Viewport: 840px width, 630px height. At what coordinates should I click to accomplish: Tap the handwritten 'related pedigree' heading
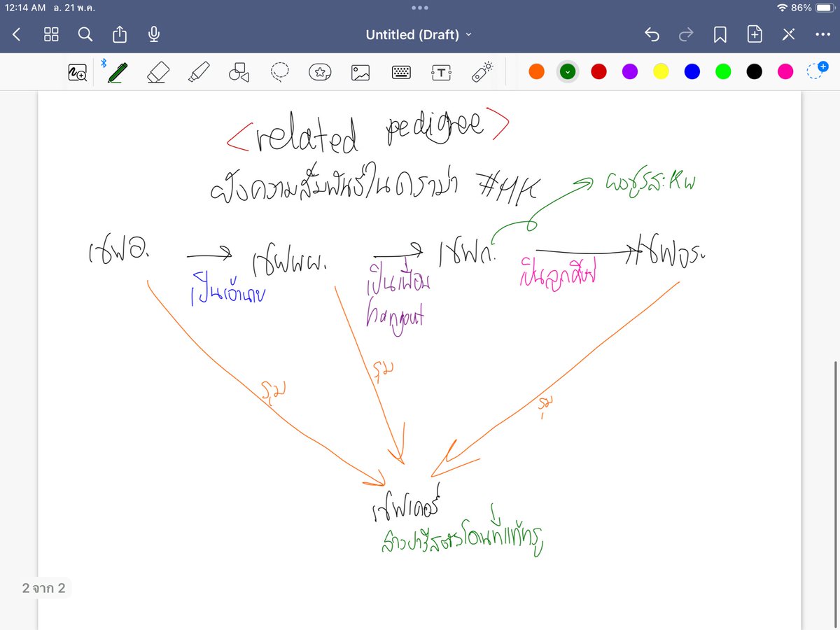tap(368, 132)
